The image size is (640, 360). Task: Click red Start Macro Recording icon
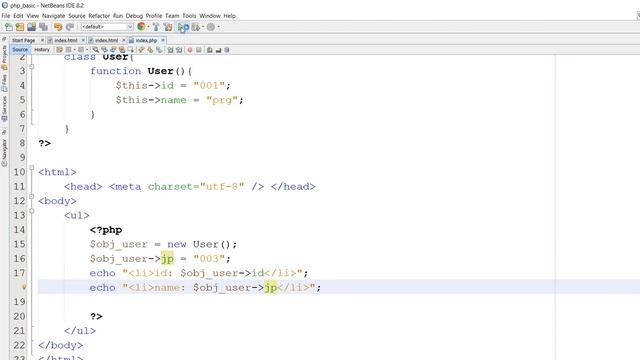tap(190, 50)
